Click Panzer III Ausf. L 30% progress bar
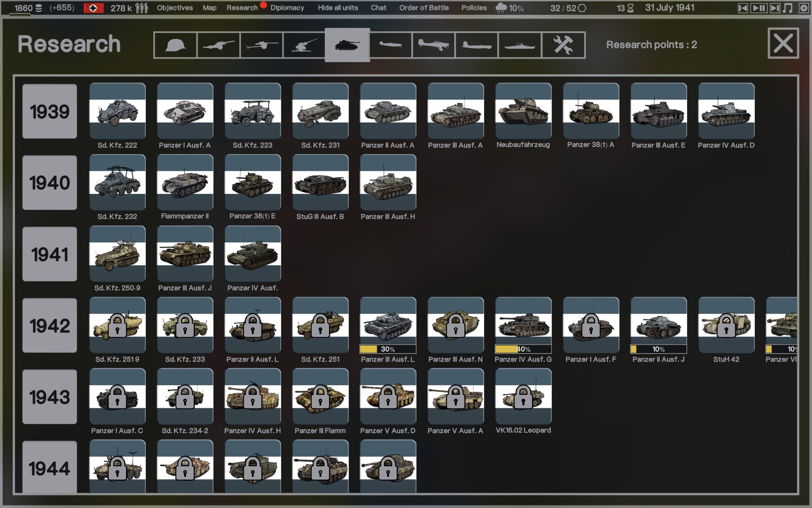 [388, 349]
